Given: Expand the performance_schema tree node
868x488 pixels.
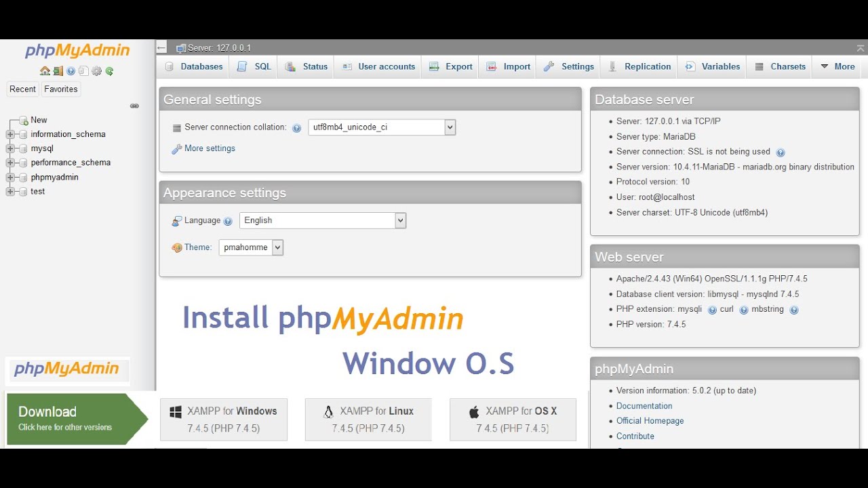Looking at the screenshot, I should (x=10, y=163).
